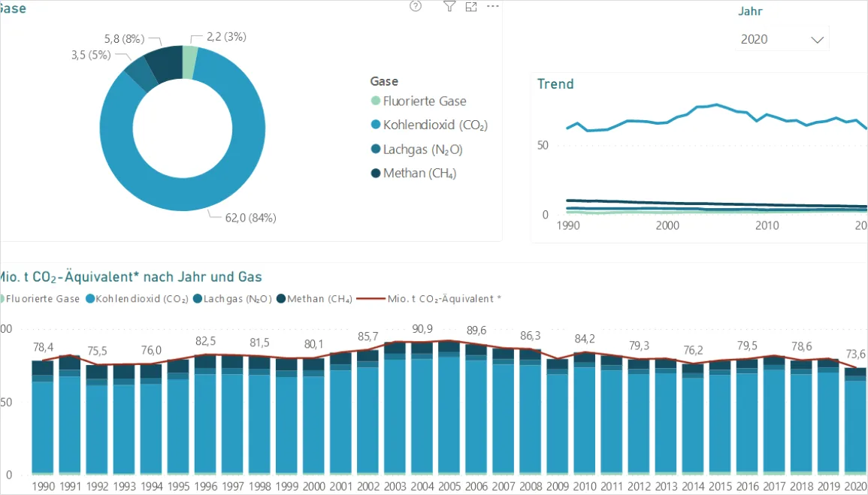Screen dimensions: 868x495
Task: Click 2000 on Trend chart axis
Action: [667, 225]
